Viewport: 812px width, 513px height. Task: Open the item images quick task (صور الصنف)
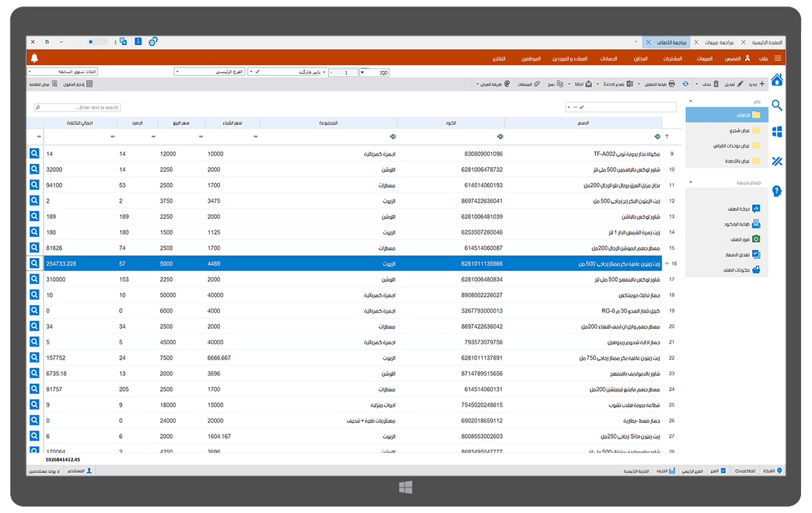coord(746,239)
